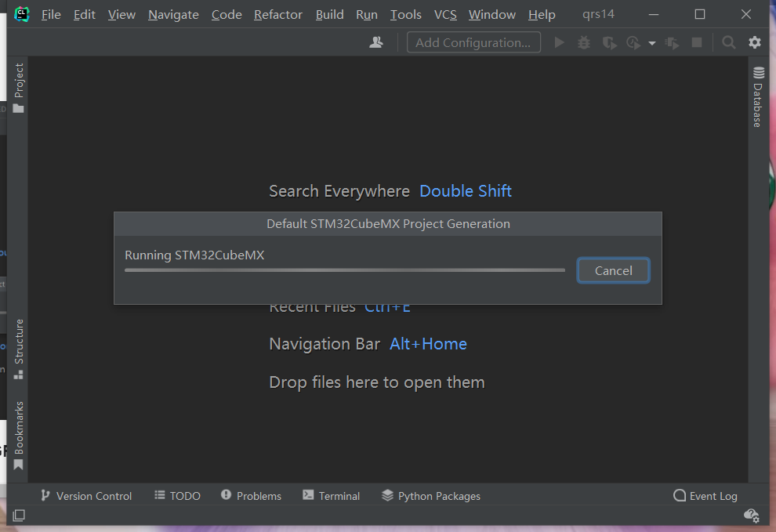Click the Run play icon in toolbar

tap(559, 42)
